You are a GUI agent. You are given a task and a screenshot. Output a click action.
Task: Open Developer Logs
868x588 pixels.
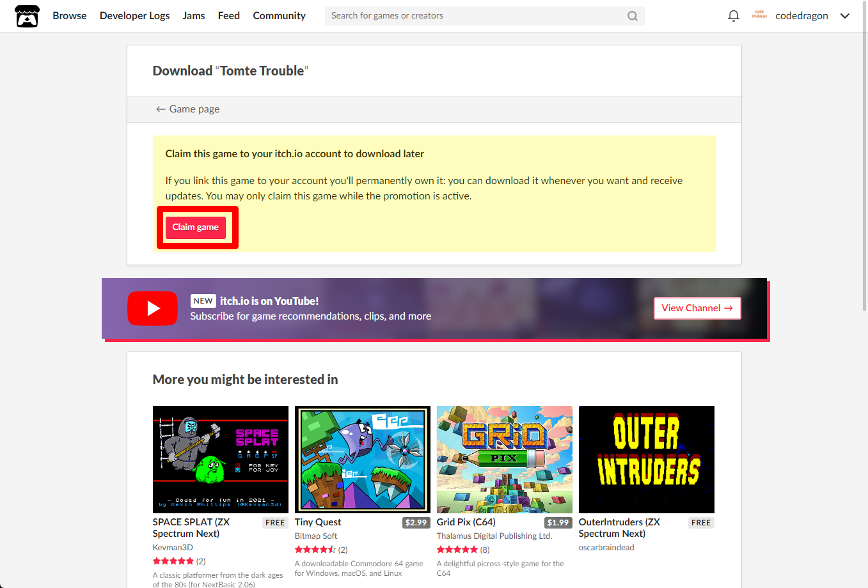pyautogui.click(x=135, y=16)
